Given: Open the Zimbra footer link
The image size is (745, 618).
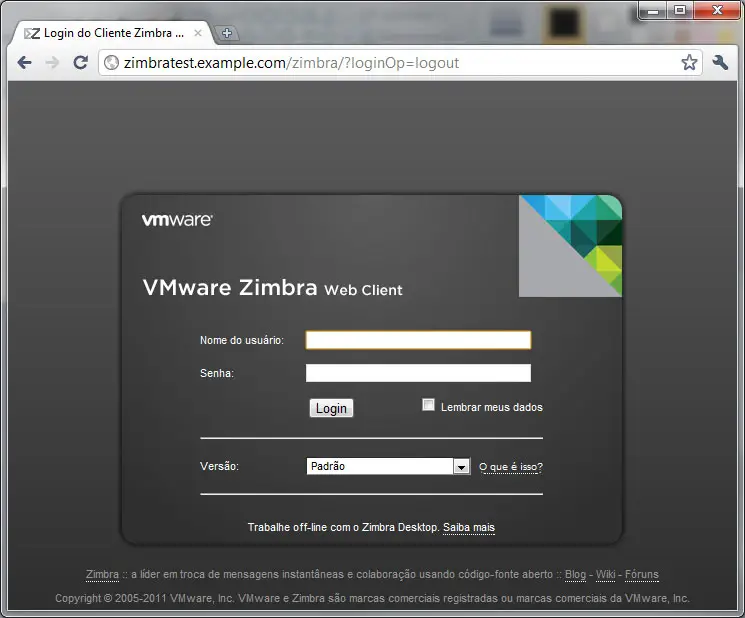Looking at the screenshot, I should click(x=102, y=574).
